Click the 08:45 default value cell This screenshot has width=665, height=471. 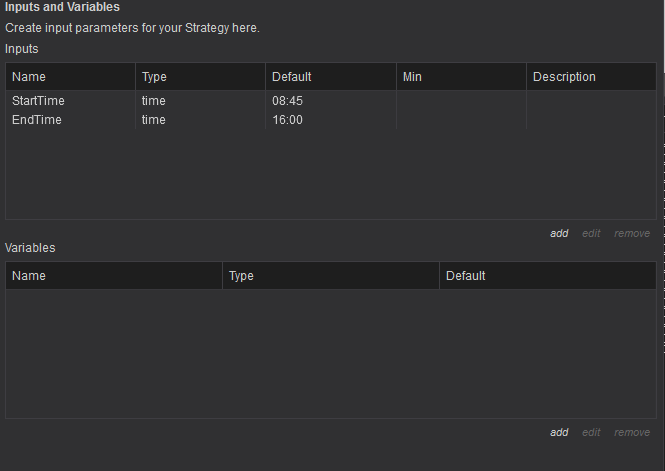pyautogui.click(x=287, y=101)
